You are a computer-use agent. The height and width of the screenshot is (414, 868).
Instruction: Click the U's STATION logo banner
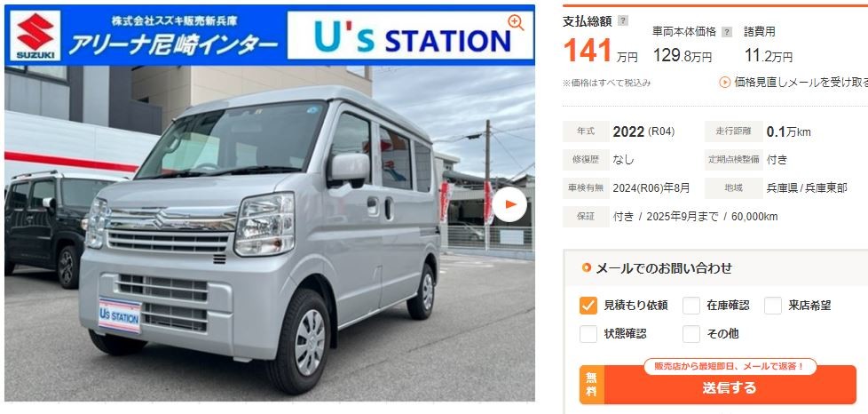pos(410,36)
